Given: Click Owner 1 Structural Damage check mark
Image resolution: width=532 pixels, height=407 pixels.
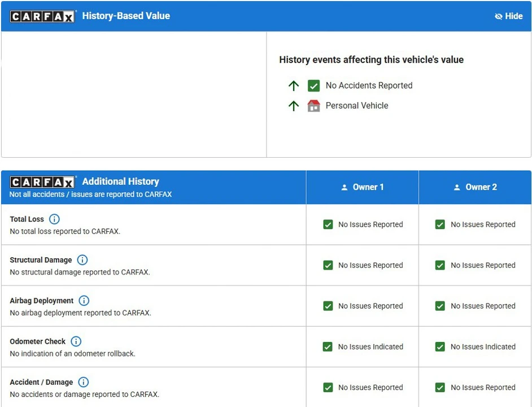Looking at the screenshot, I should tap(328, 265).
